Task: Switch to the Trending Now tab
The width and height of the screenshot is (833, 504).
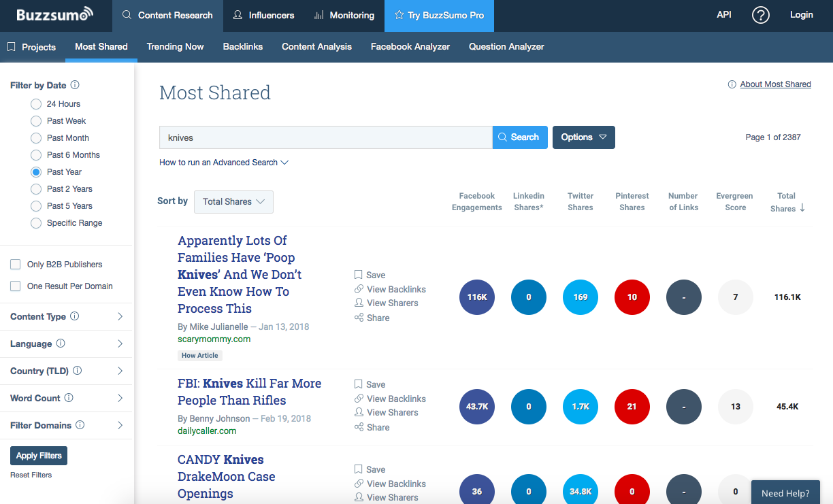Action: [176, 47]
